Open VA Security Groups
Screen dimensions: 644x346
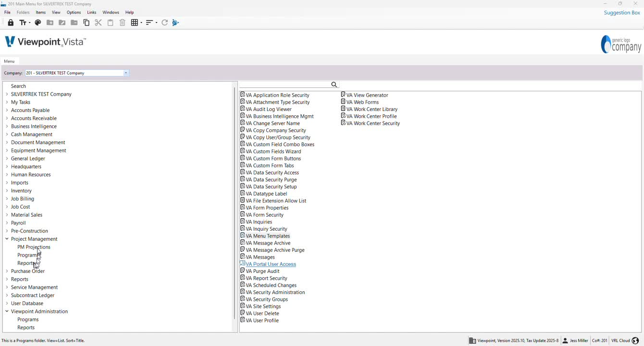(267, 299)
